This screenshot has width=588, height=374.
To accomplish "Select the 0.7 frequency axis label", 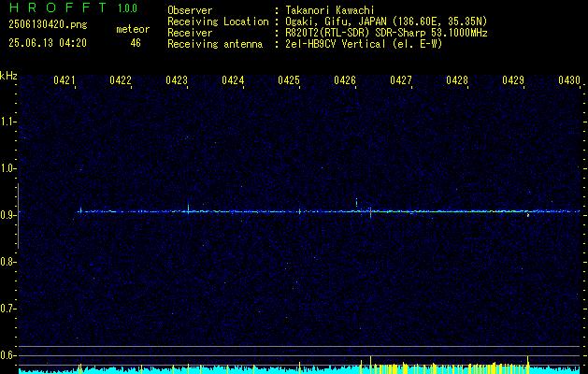I will [7, 309].
